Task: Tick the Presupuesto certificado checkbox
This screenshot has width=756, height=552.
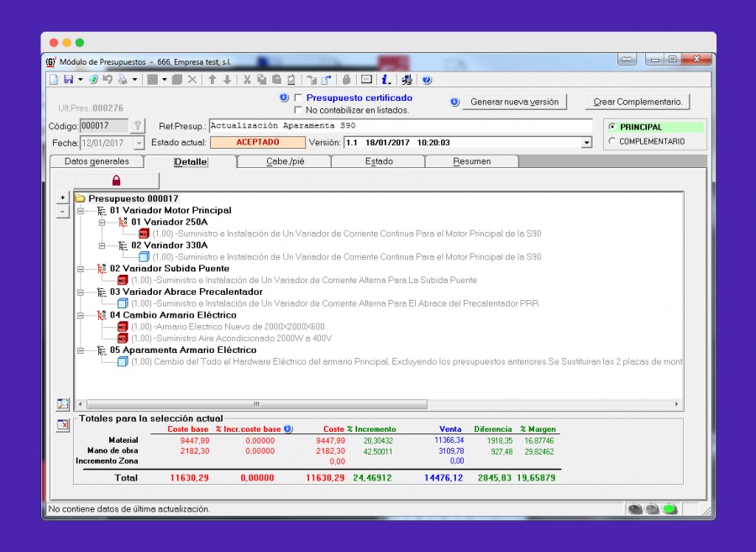Action: point(298,97)
